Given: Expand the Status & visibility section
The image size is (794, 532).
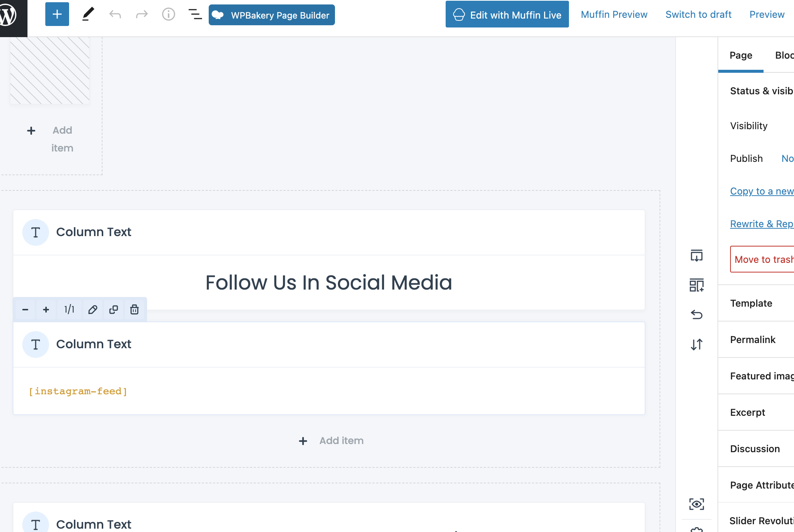Looking at the screenshot, I should (761, 90).
